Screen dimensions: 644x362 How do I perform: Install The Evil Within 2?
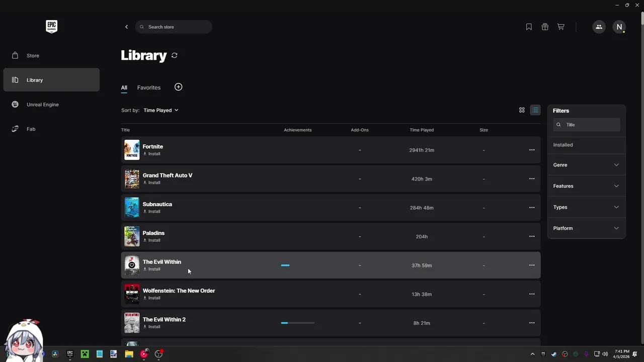[152, 327]
